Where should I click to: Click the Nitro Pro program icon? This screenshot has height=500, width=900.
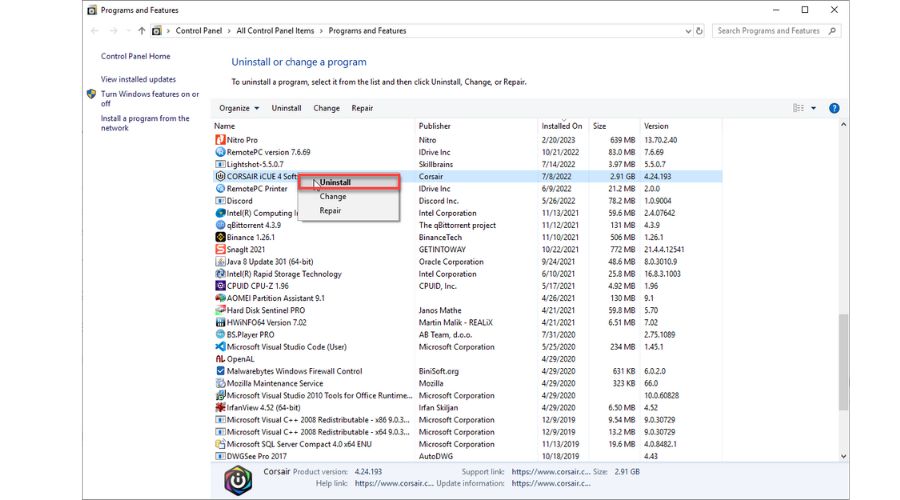click(x=220, y=139)
